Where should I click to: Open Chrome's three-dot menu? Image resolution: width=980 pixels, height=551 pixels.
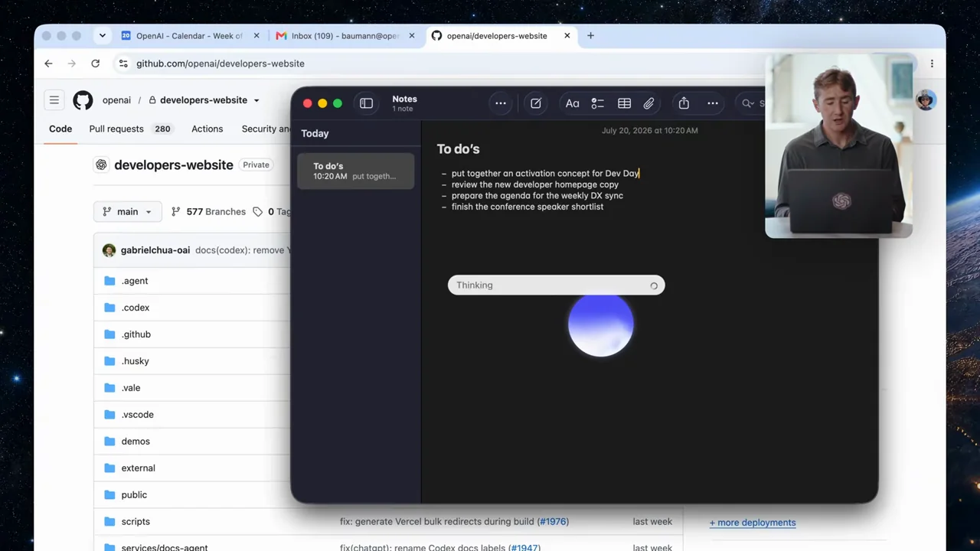932,64
